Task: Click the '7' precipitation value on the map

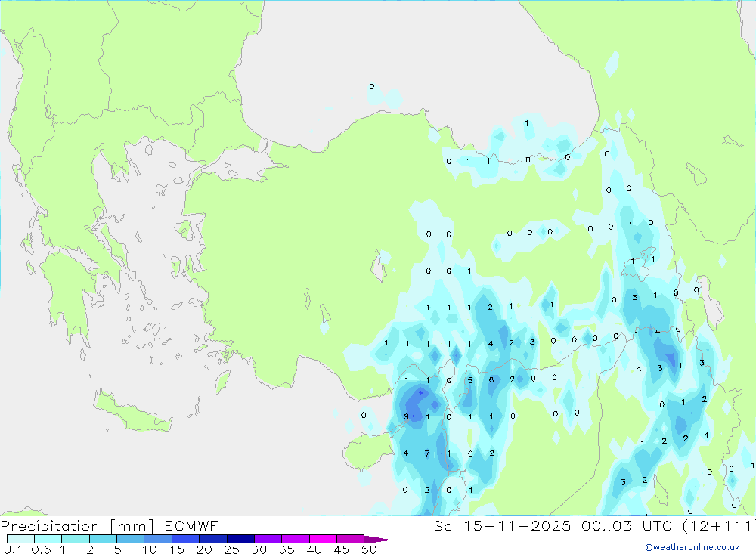Action: tap(427, 453)
